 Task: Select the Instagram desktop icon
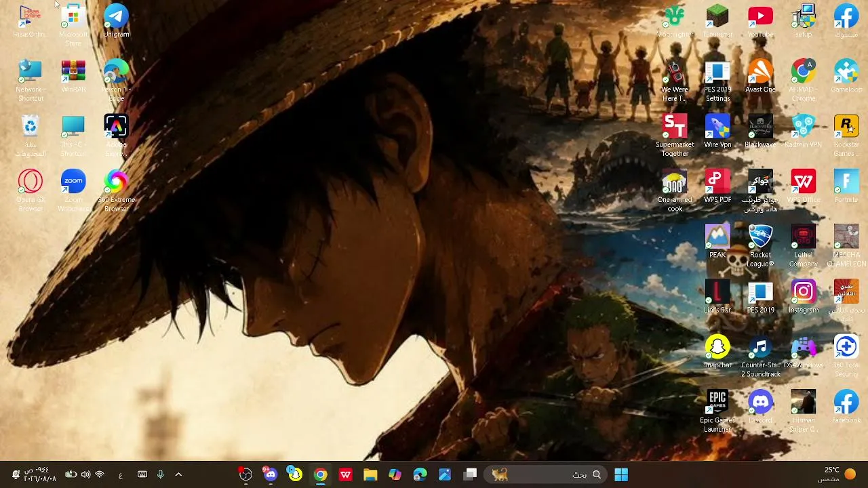tap(804, 296)
